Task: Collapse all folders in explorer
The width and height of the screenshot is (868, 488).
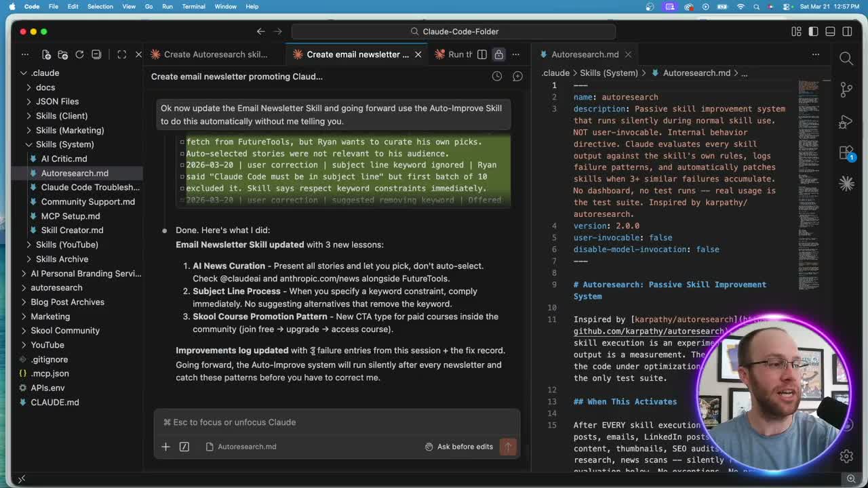Action: (x=96, y=54)
